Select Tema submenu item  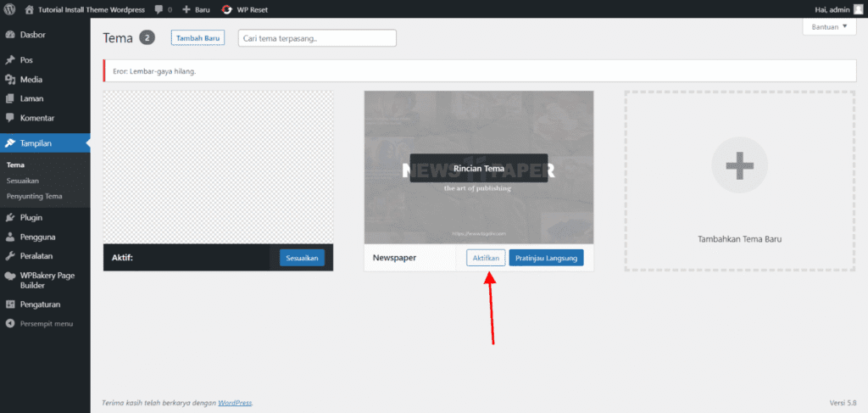(15, 165)
